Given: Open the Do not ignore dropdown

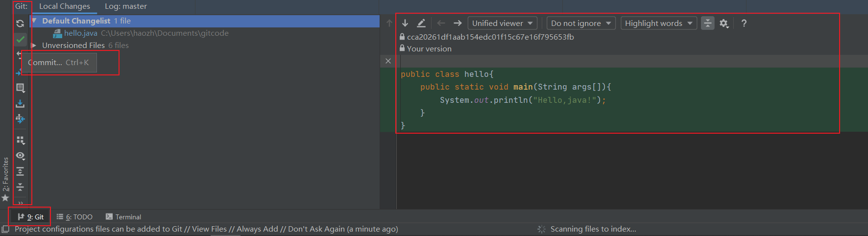Looking at the screenshot, I should 580,23.
